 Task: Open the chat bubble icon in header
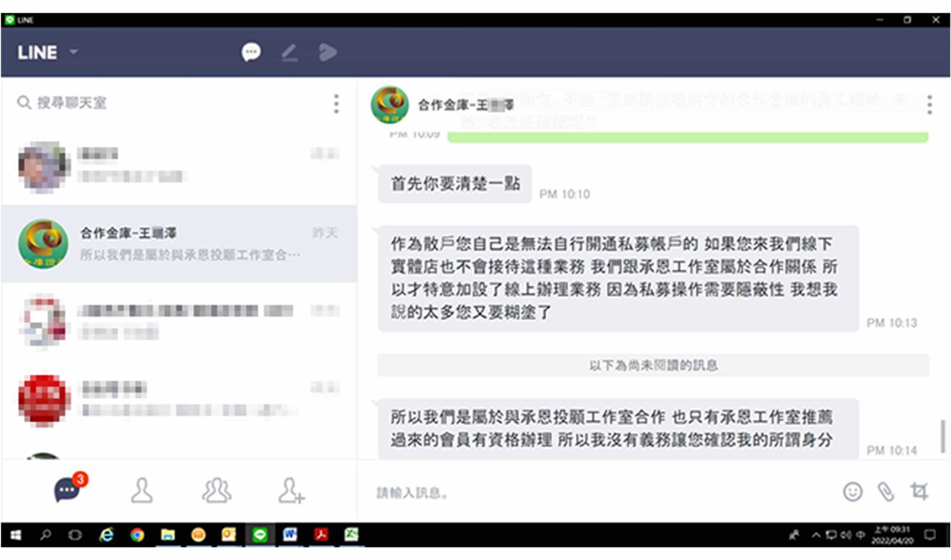251,52
